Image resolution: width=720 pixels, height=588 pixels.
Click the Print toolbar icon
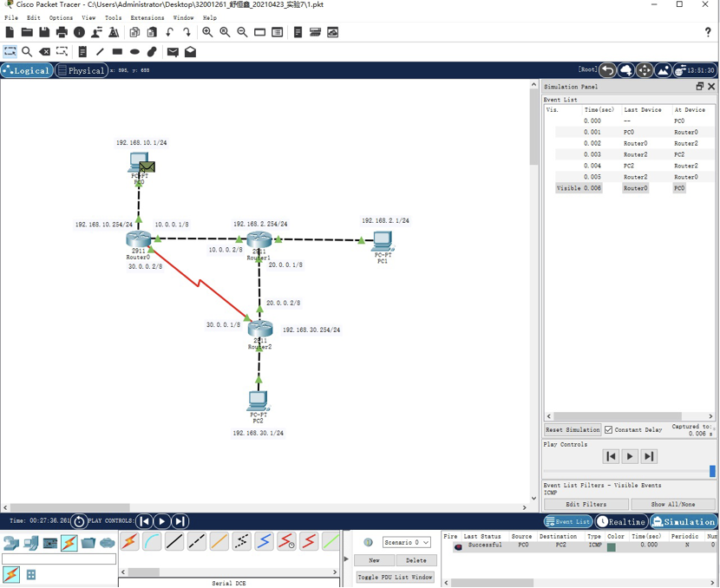62,32
